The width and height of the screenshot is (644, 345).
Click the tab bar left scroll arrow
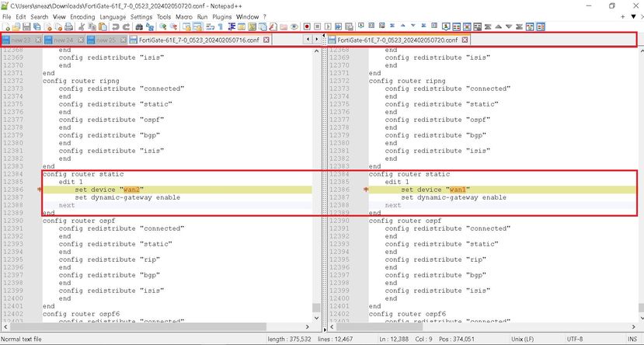308,40
